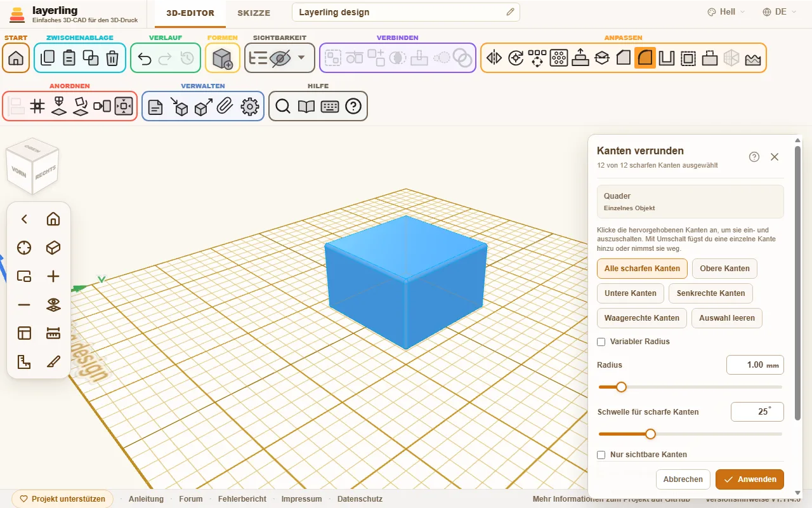Add a new shape from Formen
Screen dimensions: 812x508
pyautogui.click(x=223, y=58)
